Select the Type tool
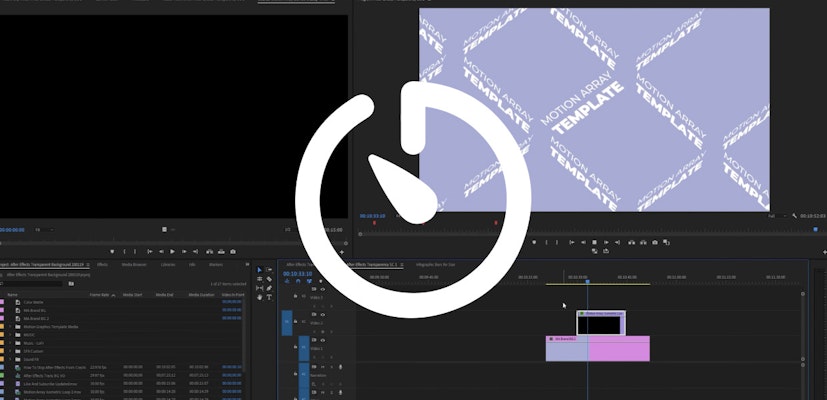Image resolution: width=827 pixels, height=400 pixels. [270, 297]
